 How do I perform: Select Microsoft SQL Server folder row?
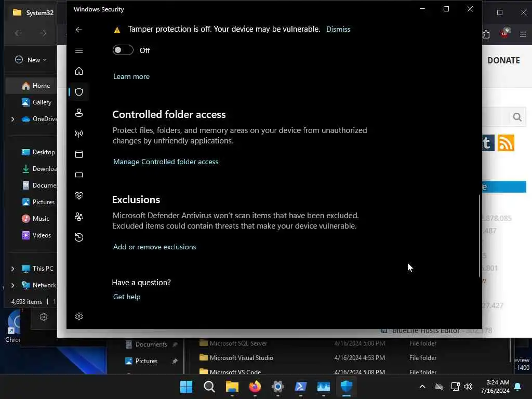point(346,343)
